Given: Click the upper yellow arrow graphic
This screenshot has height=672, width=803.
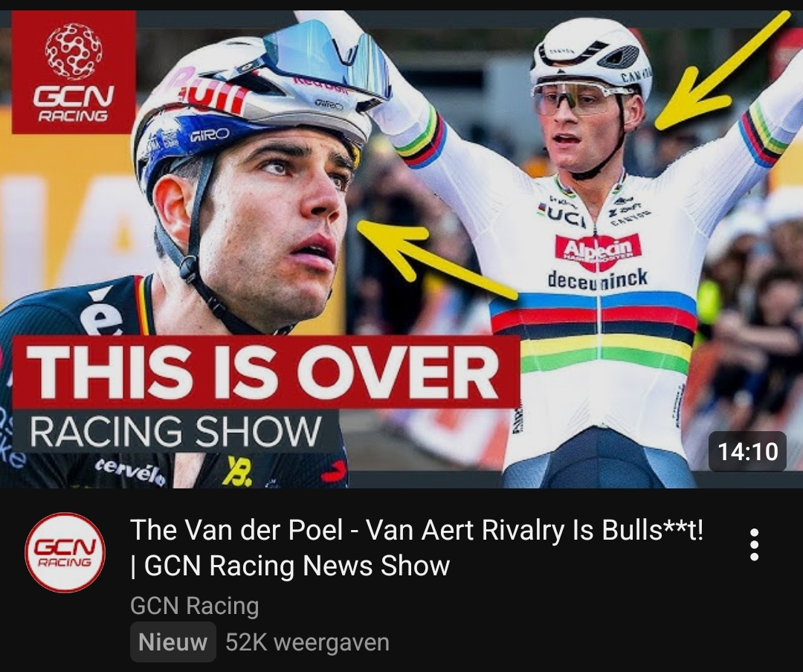Looking at the screenshot, I should pyautogui.click(x=720, y=72).
